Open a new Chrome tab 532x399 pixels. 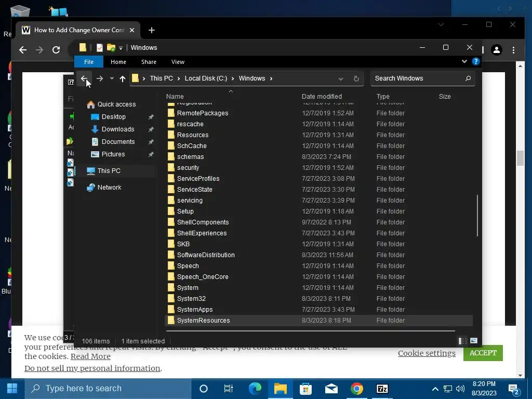click(x=152, y=30)
